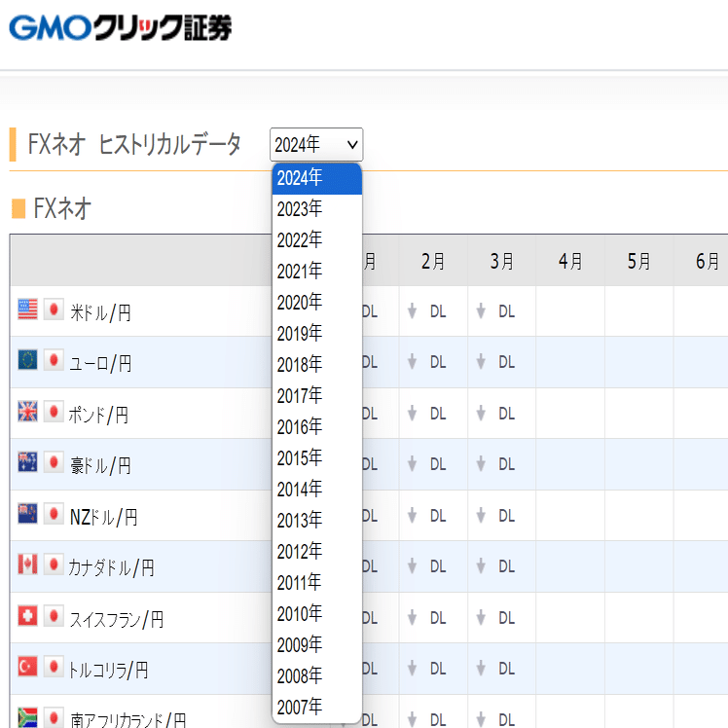Pick 2018年 from the year options
Image resolution: width=728 pixels, height=728 pixels.
317,364
